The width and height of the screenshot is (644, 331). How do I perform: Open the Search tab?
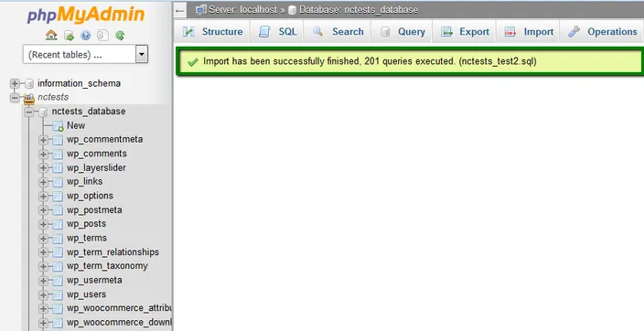(x=338, y=32)
